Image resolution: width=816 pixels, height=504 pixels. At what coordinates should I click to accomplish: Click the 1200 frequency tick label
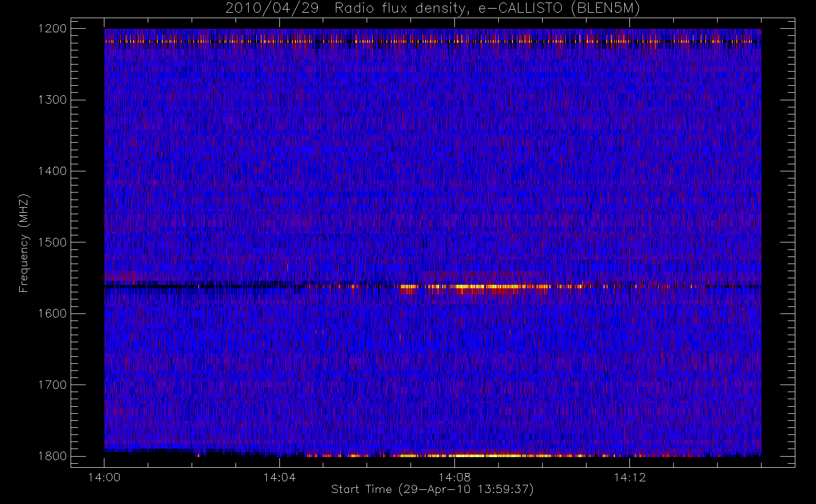52,29
